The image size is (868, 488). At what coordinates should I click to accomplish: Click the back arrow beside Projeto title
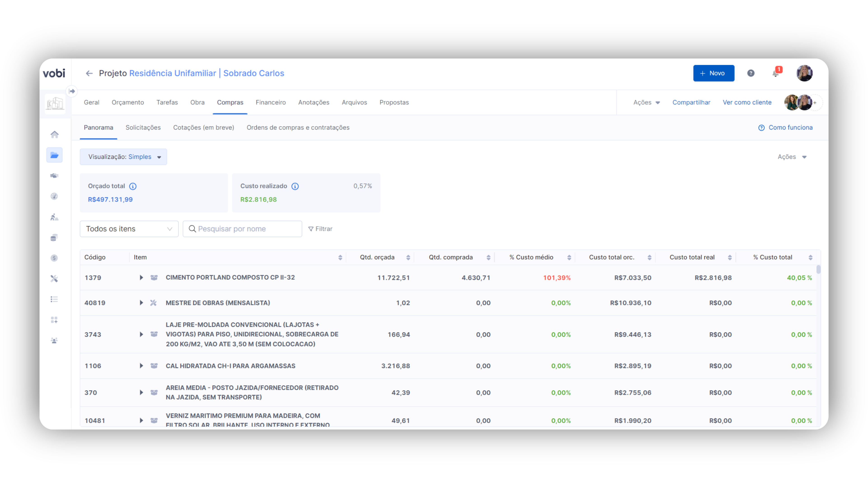tap(89, 73)
